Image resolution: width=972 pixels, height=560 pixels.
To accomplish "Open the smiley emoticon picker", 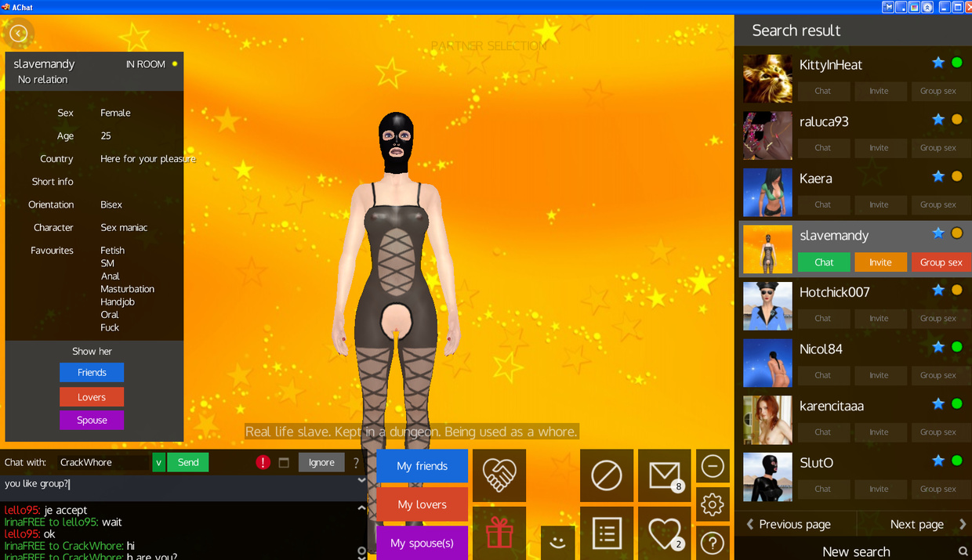I will (557, 542).
